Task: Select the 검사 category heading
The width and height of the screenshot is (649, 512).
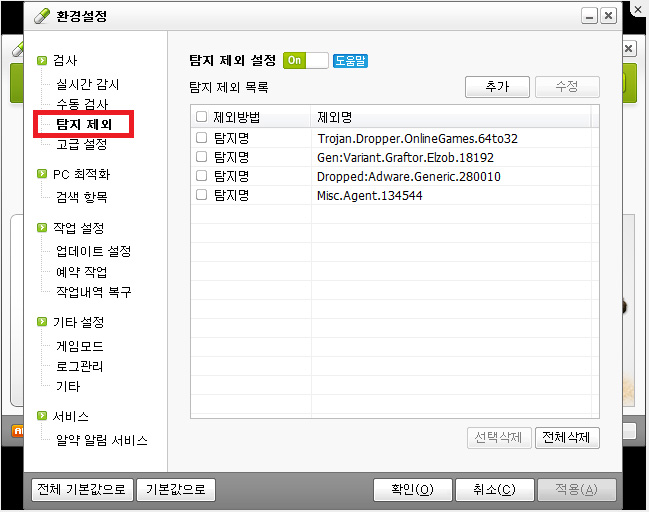Action: pos(65,60)
